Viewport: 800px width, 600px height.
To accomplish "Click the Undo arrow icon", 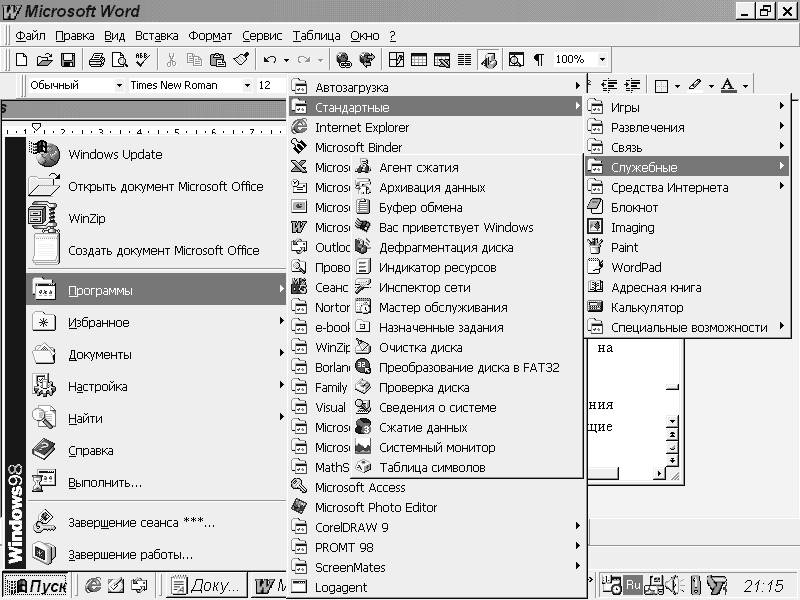I will pyautogui.click(x=270, y=60).
